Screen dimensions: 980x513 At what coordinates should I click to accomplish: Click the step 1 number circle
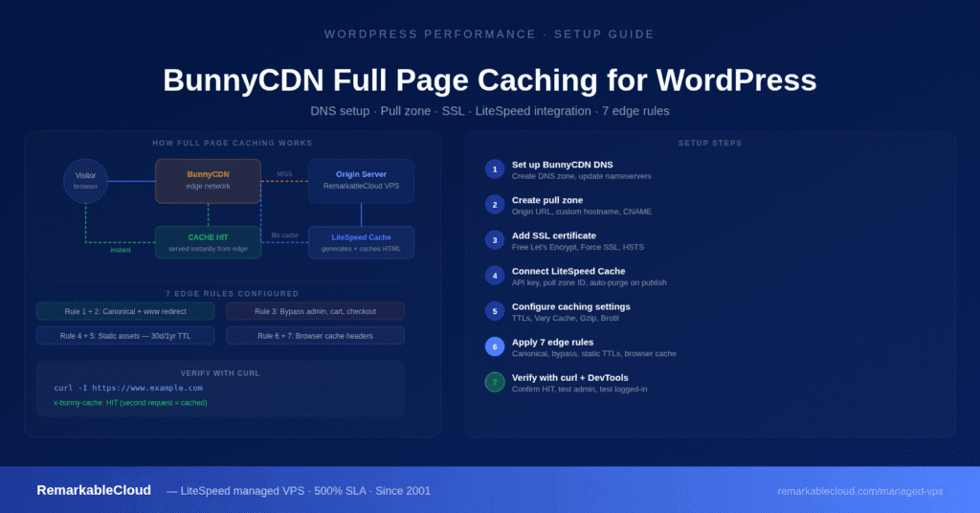click(x=495, y=169)
